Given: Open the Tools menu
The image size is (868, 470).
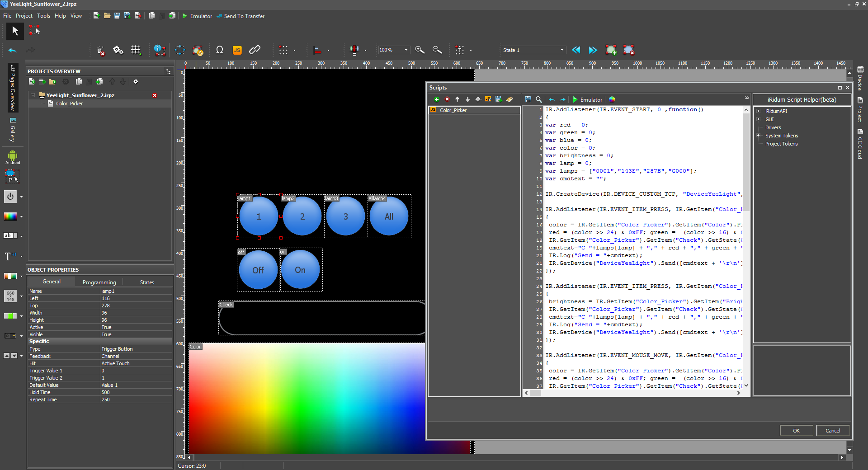Looking at the screenshot, I should tap(43, 16).
